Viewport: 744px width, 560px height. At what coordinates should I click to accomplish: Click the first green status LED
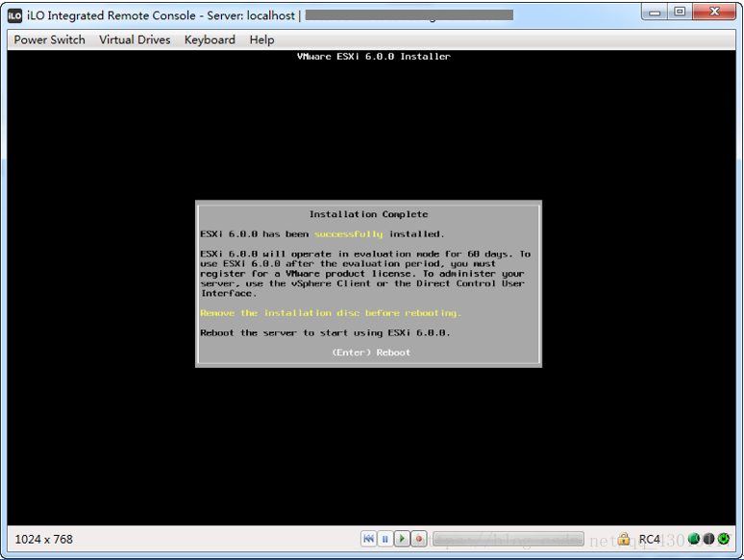[x=694, y=539]
